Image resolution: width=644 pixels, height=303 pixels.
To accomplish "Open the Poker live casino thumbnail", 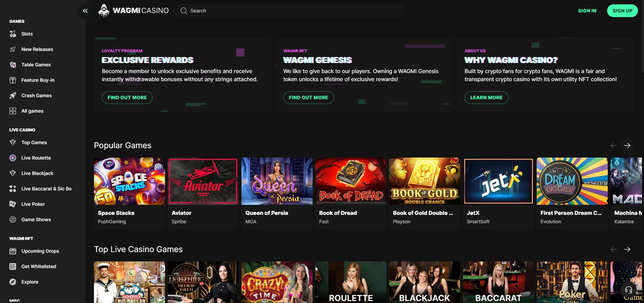I will (572, 282).
